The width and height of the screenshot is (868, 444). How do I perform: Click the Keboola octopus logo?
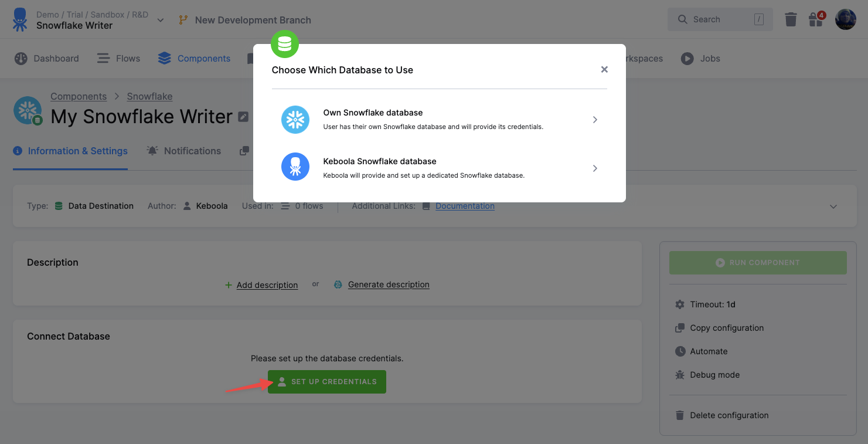(20, 19)
